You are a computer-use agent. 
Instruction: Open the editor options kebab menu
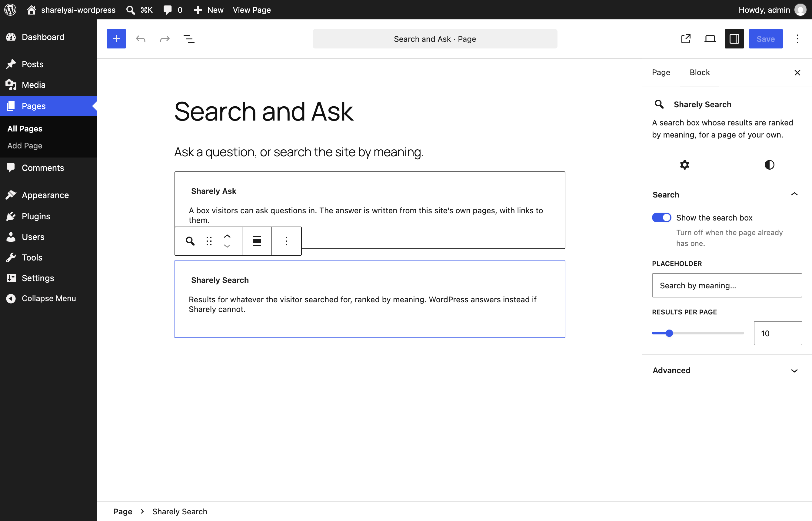(x=797, y=38)
